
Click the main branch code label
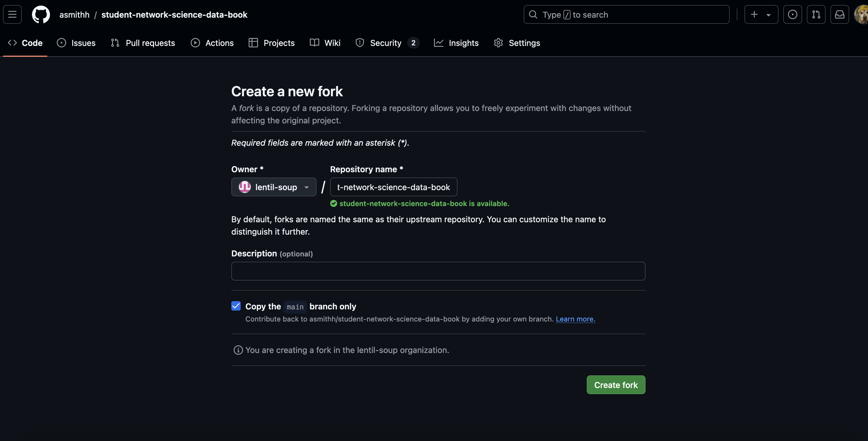pos(295,307)
